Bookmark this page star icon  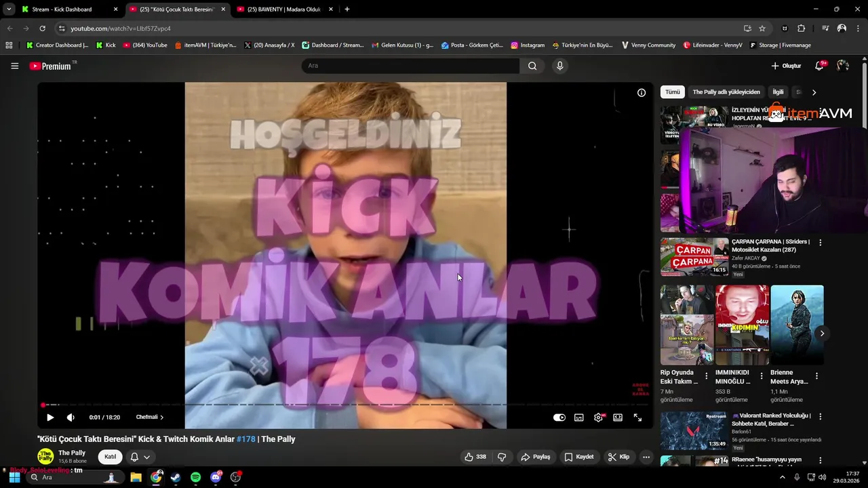[762, 28]
